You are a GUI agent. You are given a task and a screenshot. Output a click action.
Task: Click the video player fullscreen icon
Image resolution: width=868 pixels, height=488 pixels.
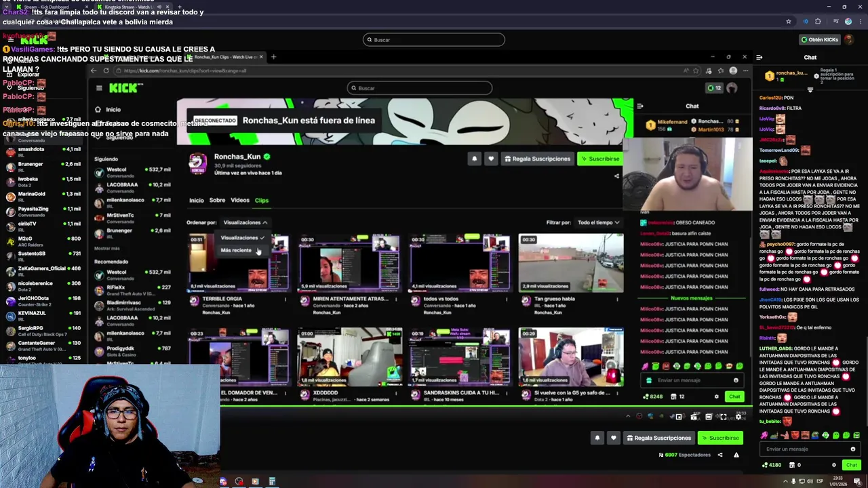coord(723,417)
